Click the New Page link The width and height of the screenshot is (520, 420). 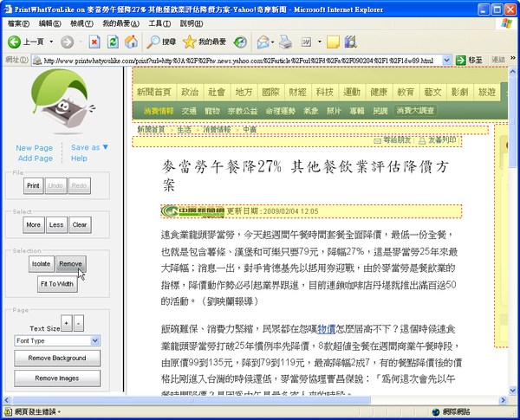(35, 148)
